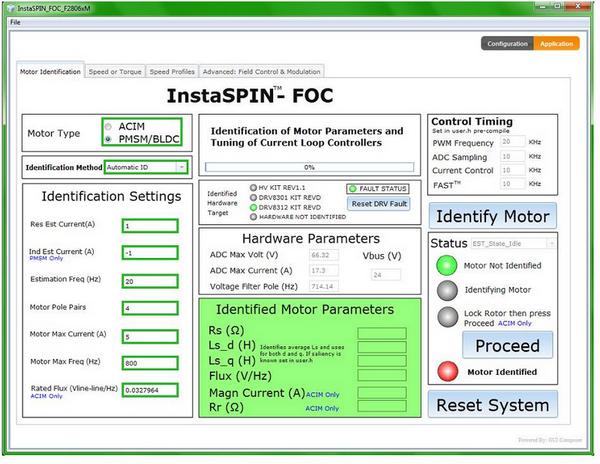Image resolution: width=600 pixels, height=464 pixels.
Task: Click the green Motor Not Identified indicator
Action: click(447, 265)
